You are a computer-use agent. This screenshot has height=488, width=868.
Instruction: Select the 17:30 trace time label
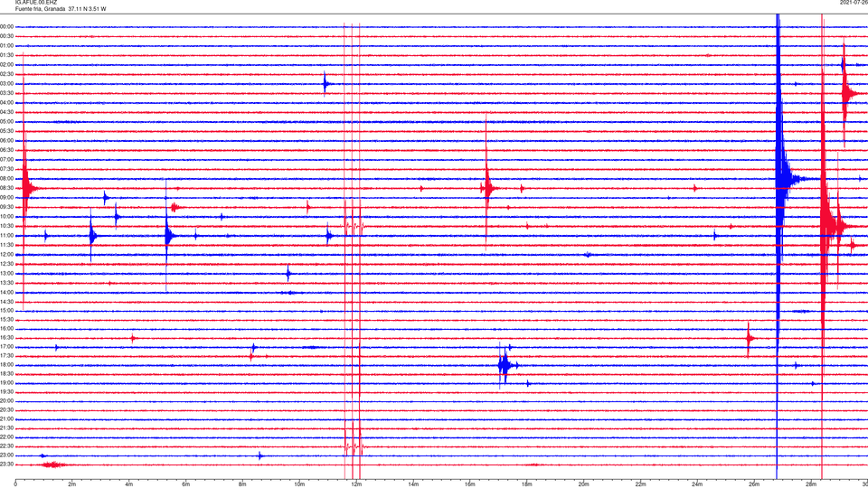pos(7,356)
